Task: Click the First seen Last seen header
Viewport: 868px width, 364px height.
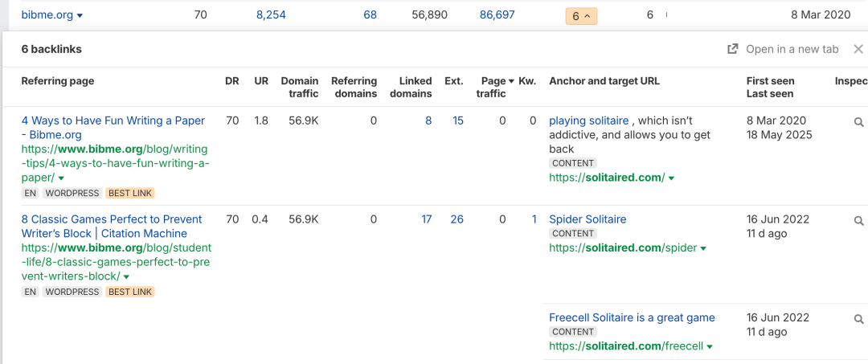Action: point(770,88)
